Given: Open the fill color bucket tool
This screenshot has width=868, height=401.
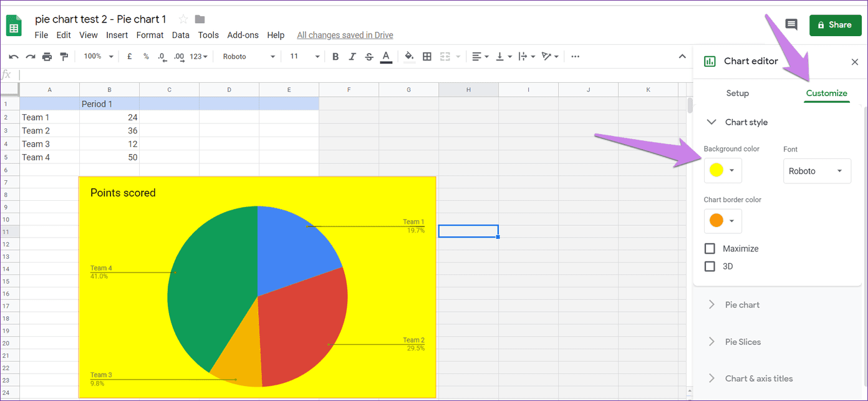Looking at the screenshot, I should [x=409, y=57].
